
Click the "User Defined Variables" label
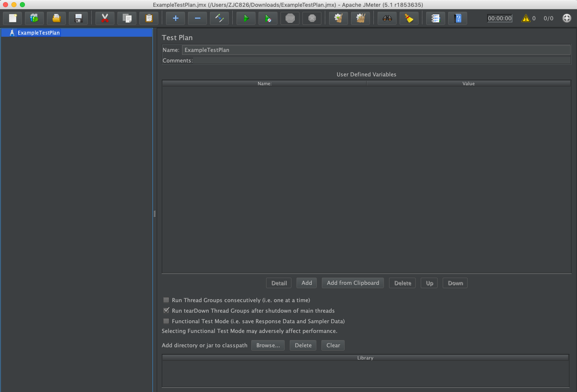366,74
